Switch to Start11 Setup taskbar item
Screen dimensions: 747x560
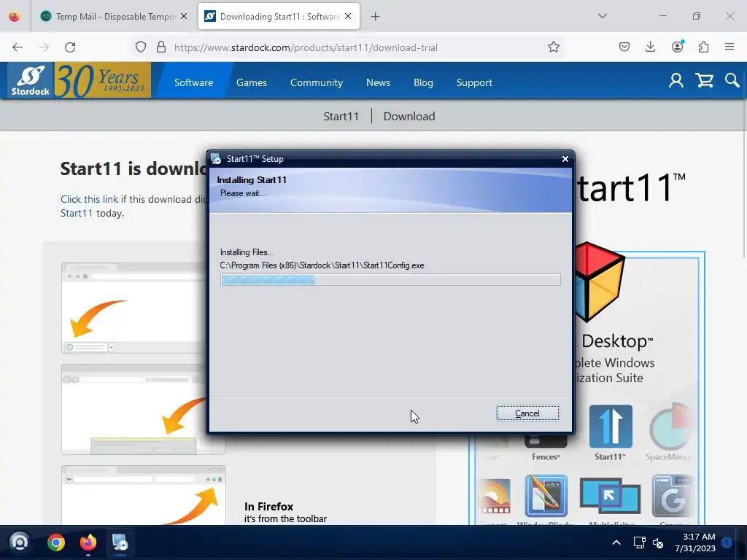click(x=120, y=542)
